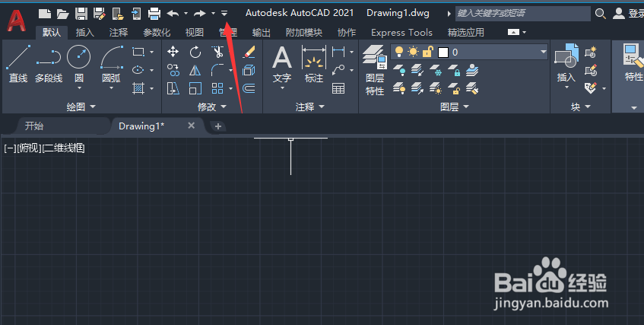Select the Rectangular Array tool icon
The width and height of the screenshot is (644, 325).
(x=217, y=88)
